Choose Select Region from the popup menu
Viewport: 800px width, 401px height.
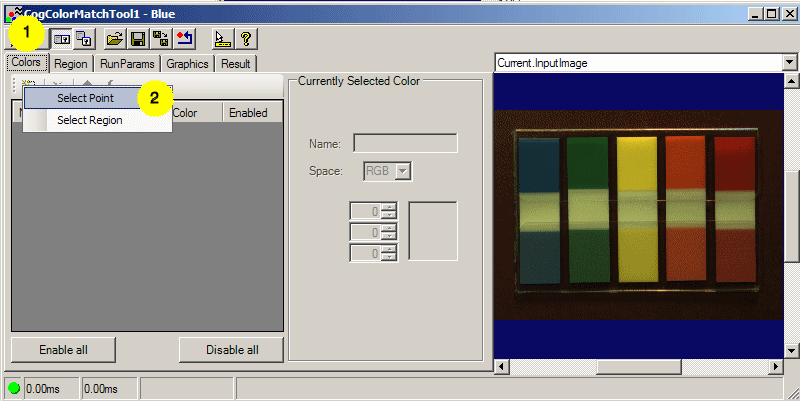point(90,120)
